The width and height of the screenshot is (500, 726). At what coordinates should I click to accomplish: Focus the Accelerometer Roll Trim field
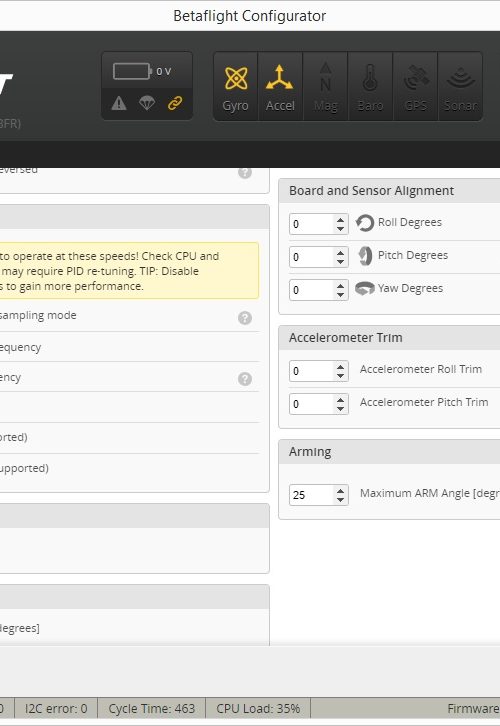[319, 371]
